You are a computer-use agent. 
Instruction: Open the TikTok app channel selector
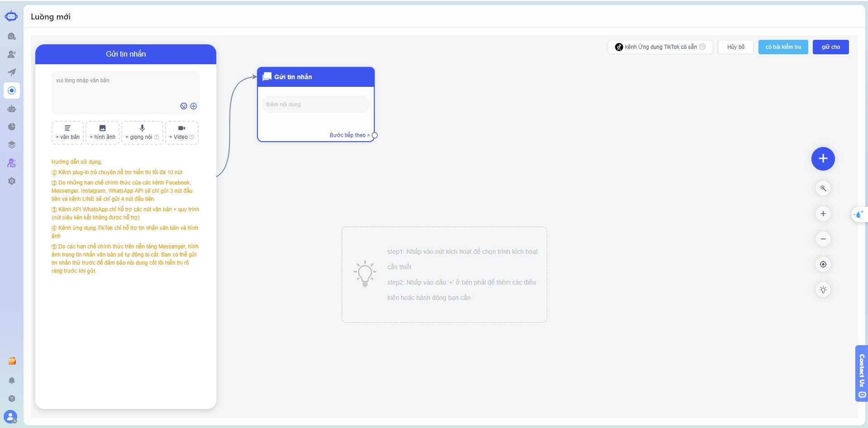(x=660, y=47)
